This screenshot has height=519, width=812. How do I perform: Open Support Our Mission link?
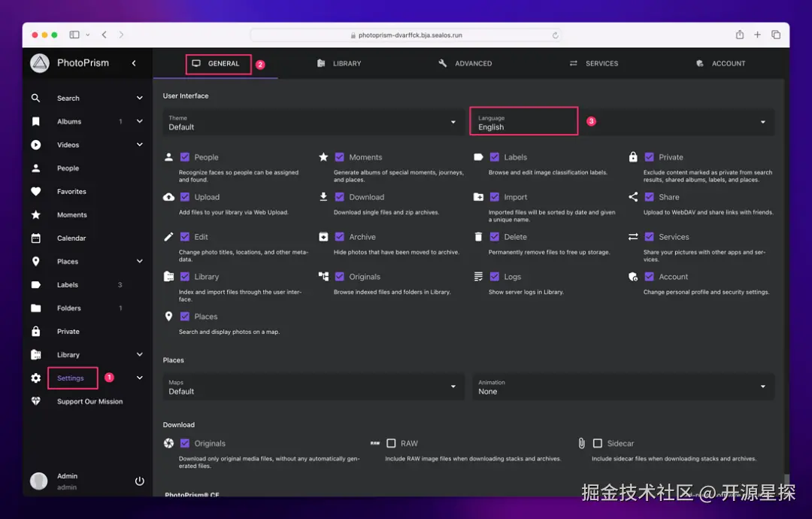pos(89,402)
